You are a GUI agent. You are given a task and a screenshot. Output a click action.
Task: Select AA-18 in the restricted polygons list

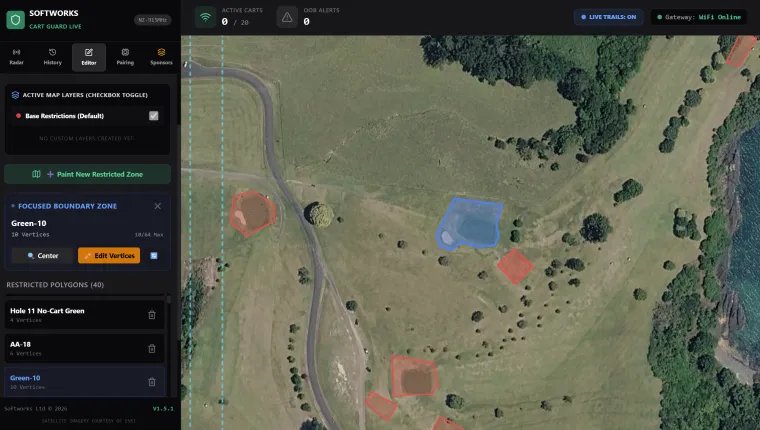pyautogui.click(x=84, y=349)
